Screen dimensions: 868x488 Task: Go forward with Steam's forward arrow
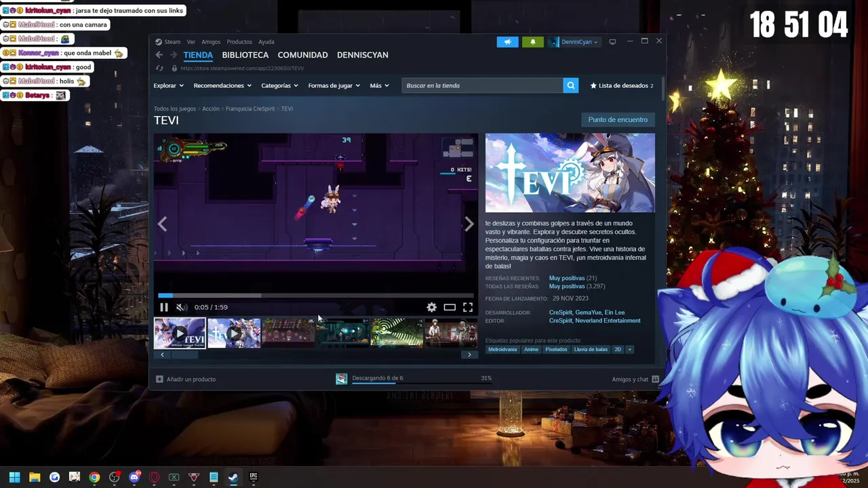[173, 55]
